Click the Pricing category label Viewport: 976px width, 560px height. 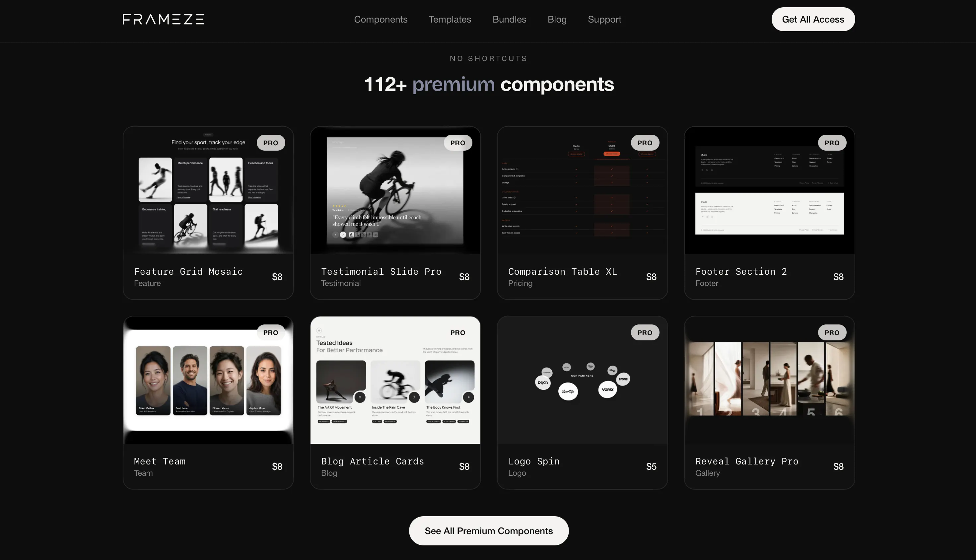[520, 283]
